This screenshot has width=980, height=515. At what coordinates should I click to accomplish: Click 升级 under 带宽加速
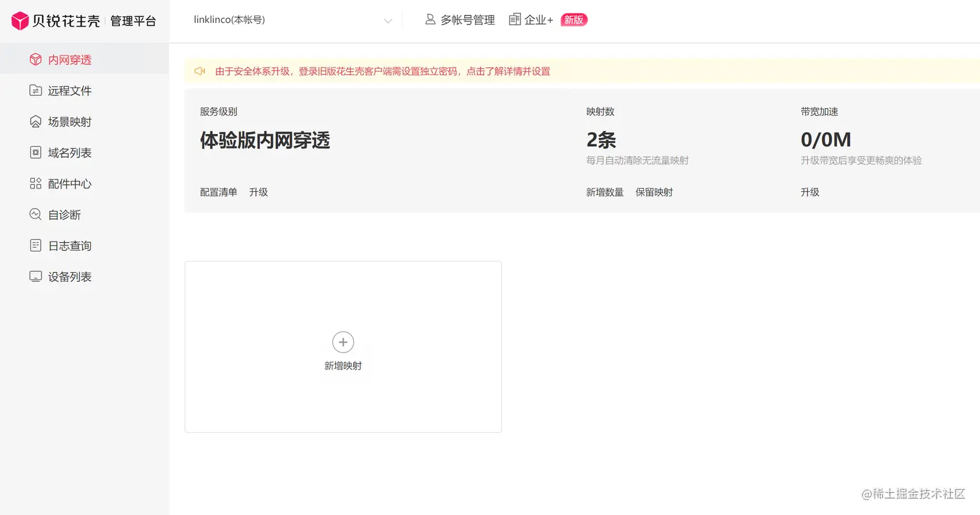point(810,192)
